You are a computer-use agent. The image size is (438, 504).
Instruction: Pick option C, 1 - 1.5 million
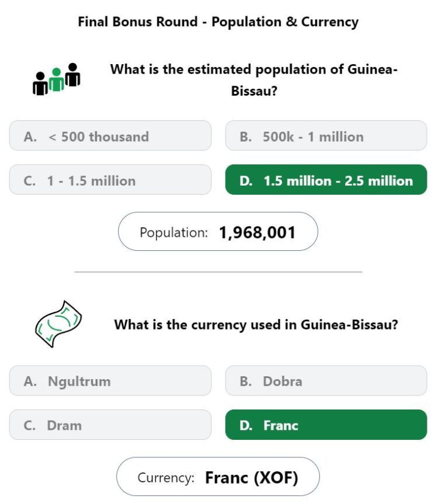click(x=110, y=180)
